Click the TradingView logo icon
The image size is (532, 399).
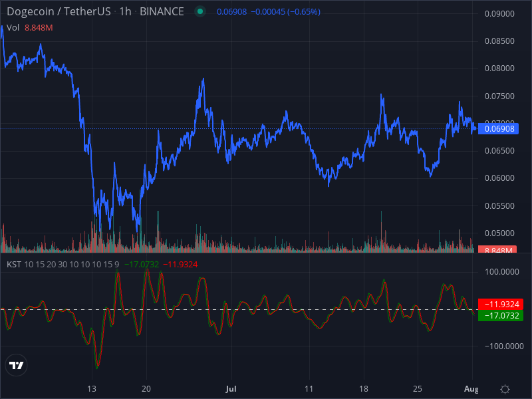tap(16, 365)
